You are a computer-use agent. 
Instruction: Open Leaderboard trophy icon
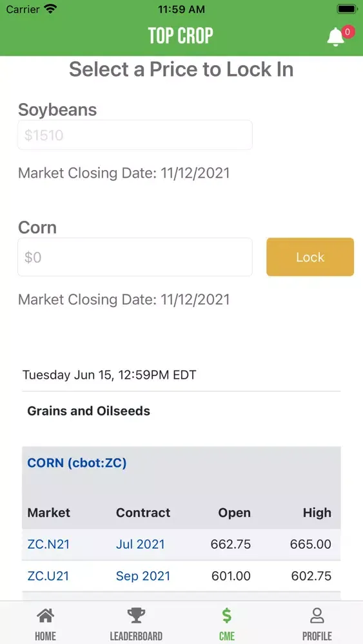click(135, 616)
